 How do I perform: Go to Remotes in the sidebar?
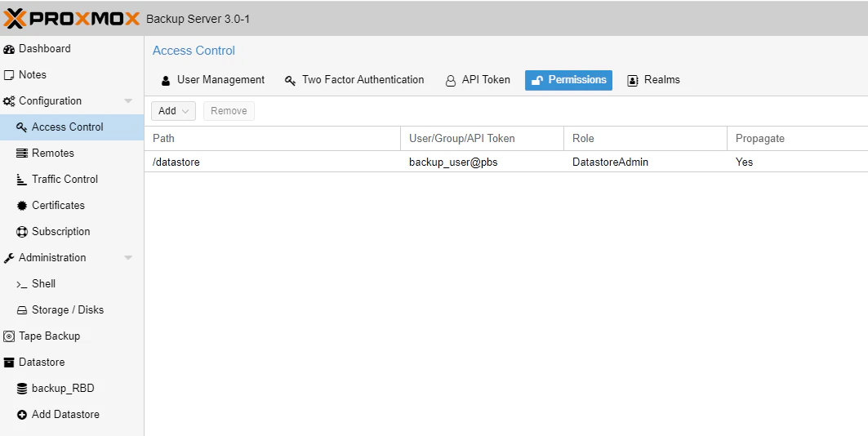72,153
